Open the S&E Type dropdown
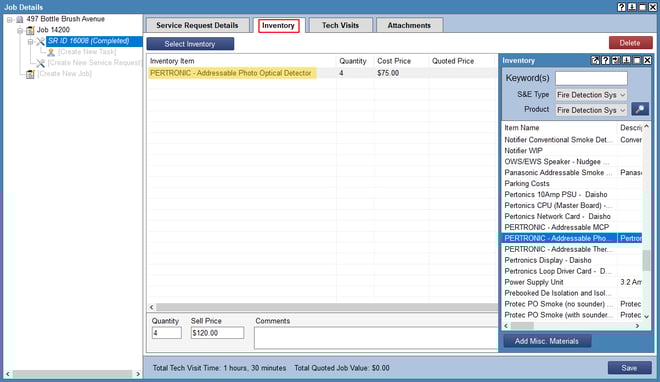 pos(591,95)
